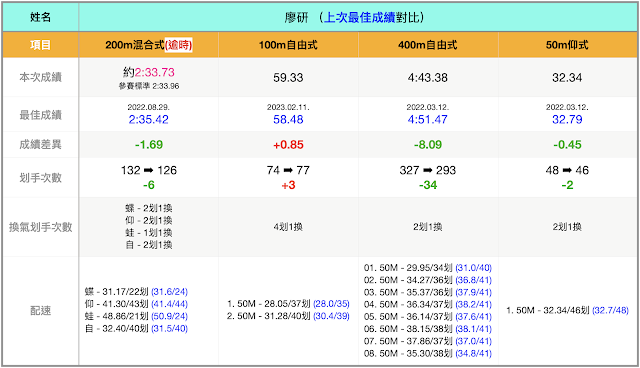Image resolution: width=640 pixels, height=368 pixels.
Task: Click the 仰 - 41.30/43划 pace line
Action: pos(136,304)
